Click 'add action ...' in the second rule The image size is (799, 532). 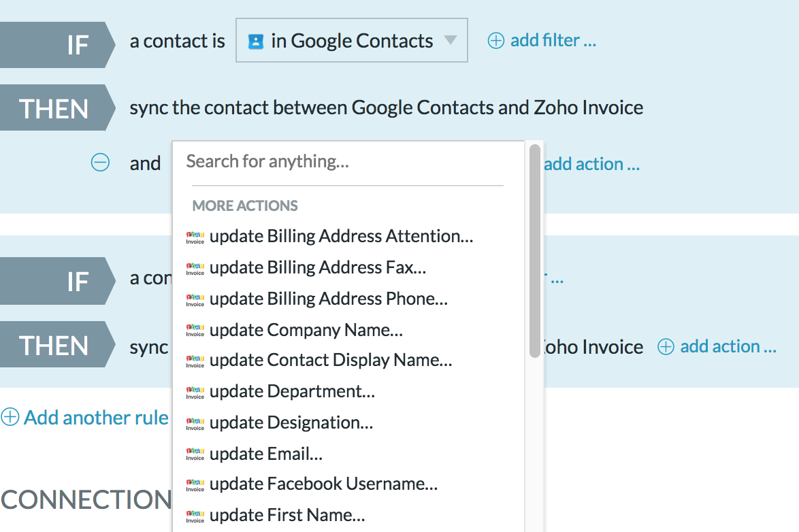tap(728, 346)
